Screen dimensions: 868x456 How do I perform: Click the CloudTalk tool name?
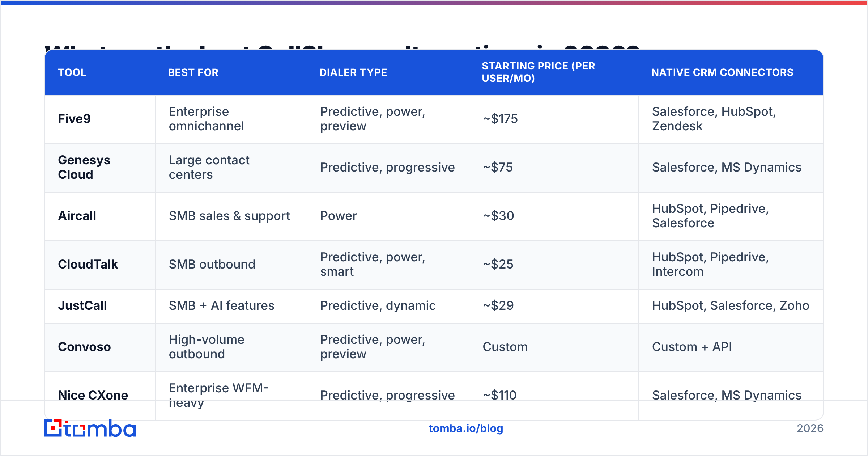pyautogui.click(x=88, y=264)
